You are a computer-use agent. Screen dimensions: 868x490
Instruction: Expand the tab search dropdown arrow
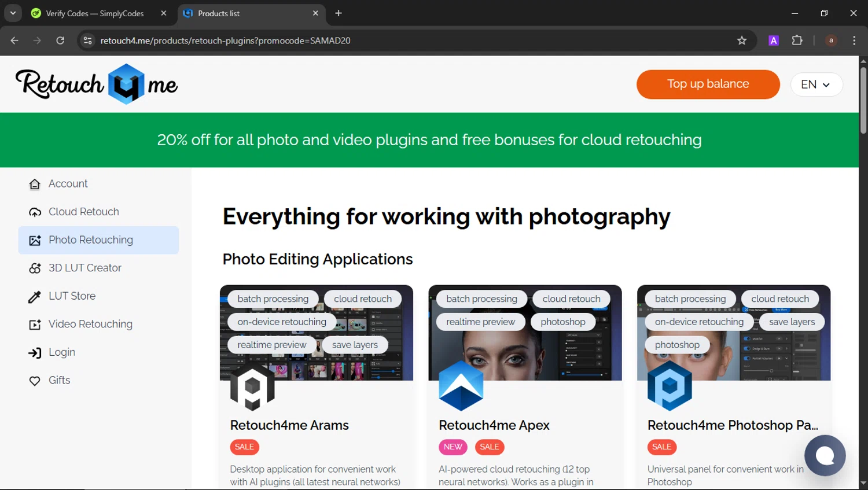[x=13, y=13]
